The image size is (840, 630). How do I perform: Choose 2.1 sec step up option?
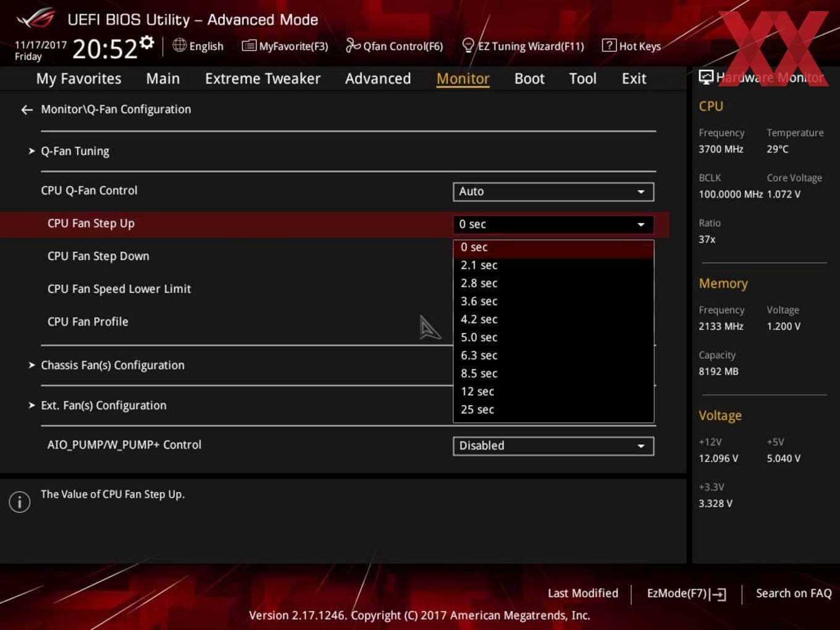[553, 265]
